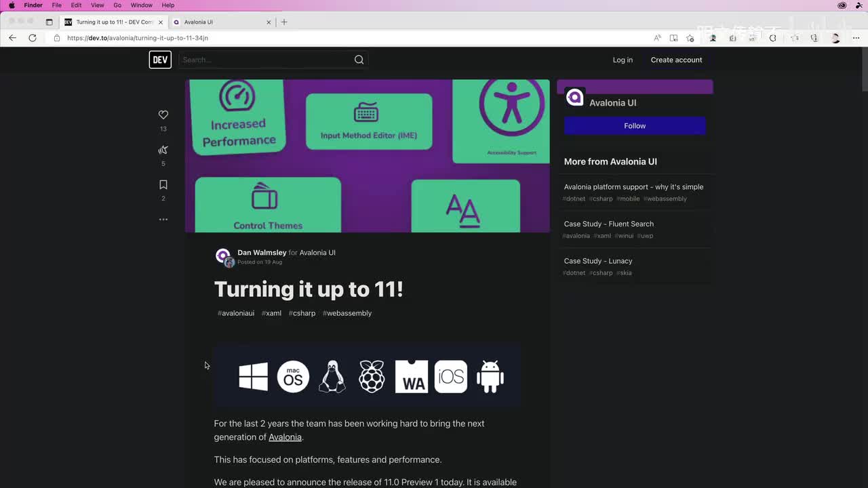
Task: Open the #uwp tag in the sidebar
Action: [x=645, y=236]
